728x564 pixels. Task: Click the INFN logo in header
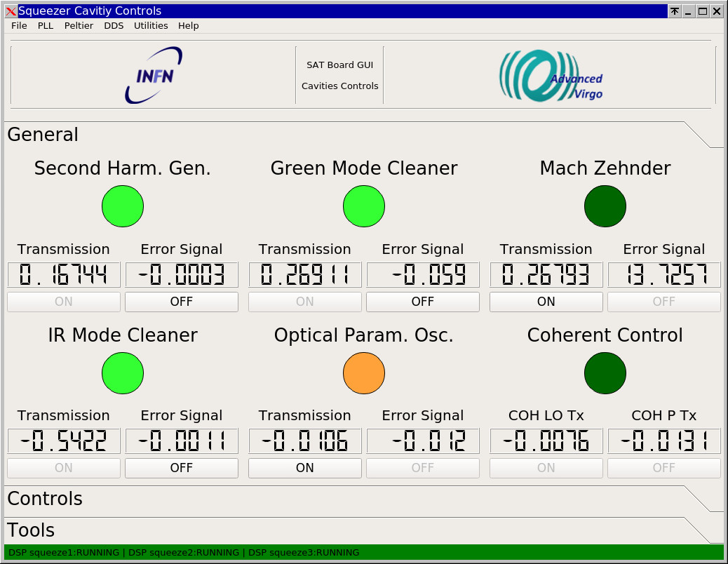pos(154,75)
